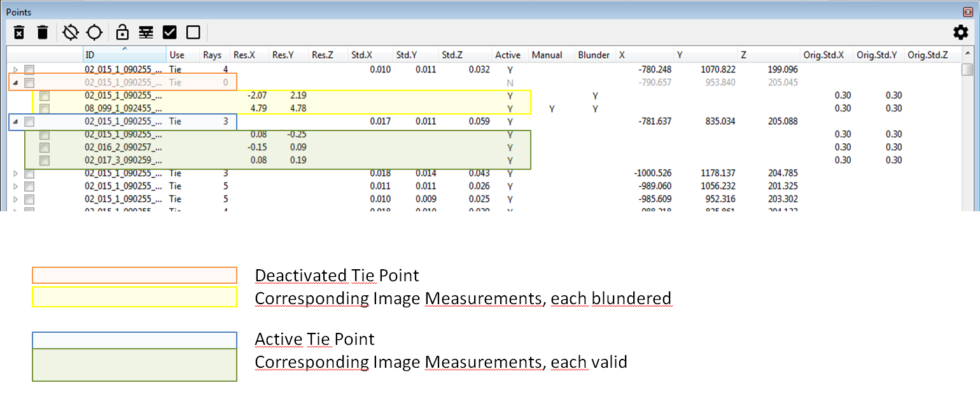980x406 pixels.
Task: Collapse the deactivated tie point row
Action: pos(15,83)
